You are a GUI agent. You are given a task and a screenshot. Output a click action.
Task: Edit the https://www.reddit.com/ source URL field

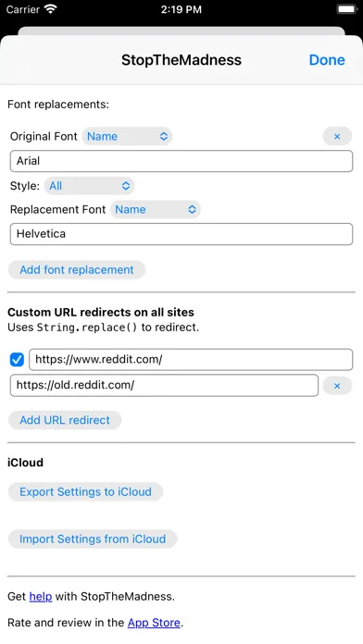pyautogui.click(x=191, y=360)
